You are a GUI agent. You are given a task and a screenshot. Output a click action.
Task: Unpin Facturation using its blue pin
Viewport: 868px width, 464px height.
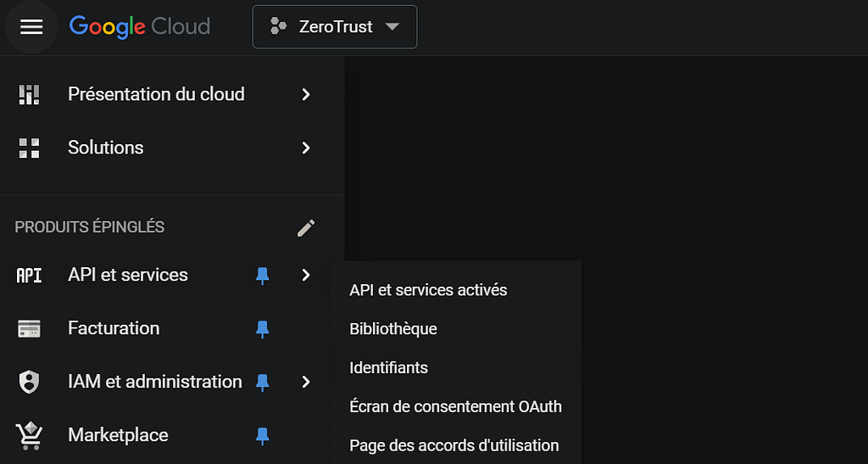(263, 329)
